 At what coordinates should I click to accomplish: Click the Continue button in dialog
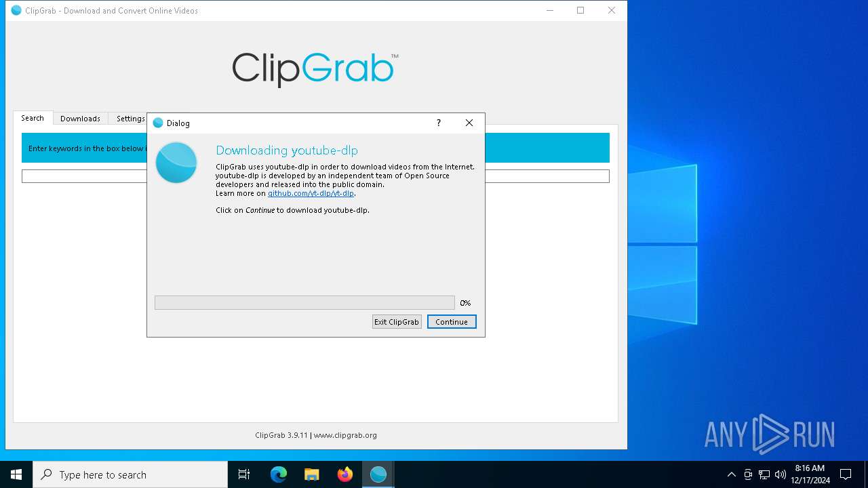[x=452, y=322]
